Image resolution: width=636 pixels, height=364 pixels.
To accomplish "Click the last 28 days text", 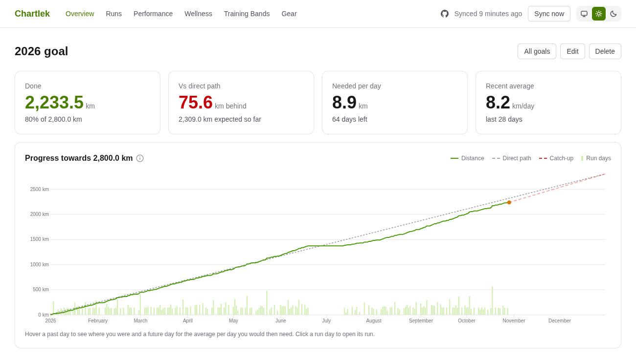I will pyautogui.click(x=504, y=119).
